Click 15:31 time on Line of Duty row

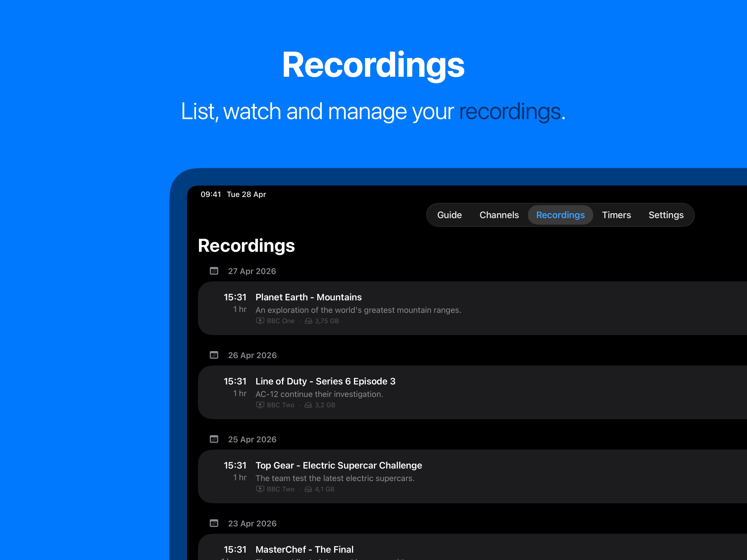(235, 381)
